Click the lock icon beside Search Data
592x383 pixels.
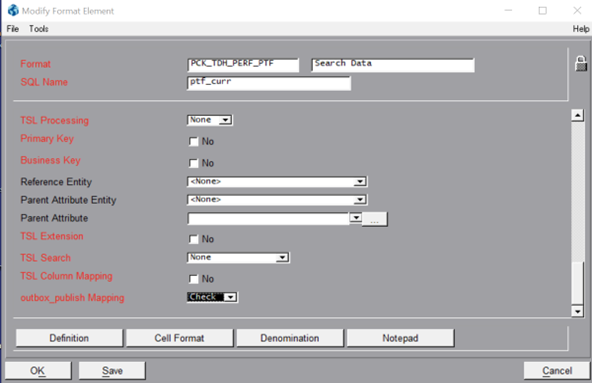coord(581,63)
